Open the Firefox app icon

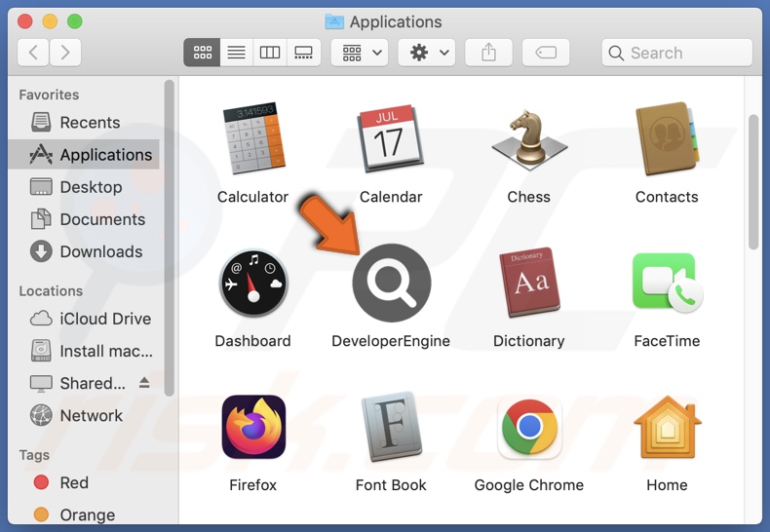[x=253, y=427]
